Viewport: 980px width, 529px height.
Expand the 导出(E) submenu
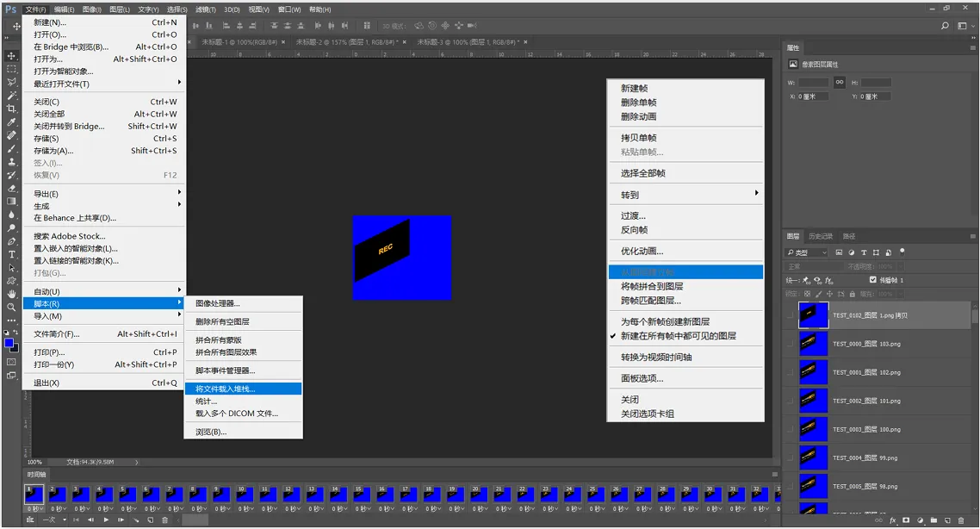tap(104, 194)
